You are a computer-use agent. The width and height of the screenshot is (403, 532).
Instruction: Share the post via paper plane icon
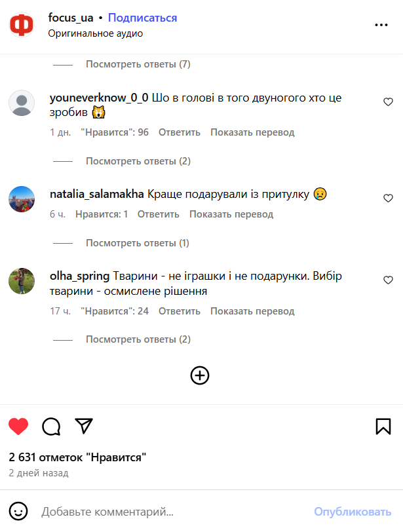tap(83, 426)
